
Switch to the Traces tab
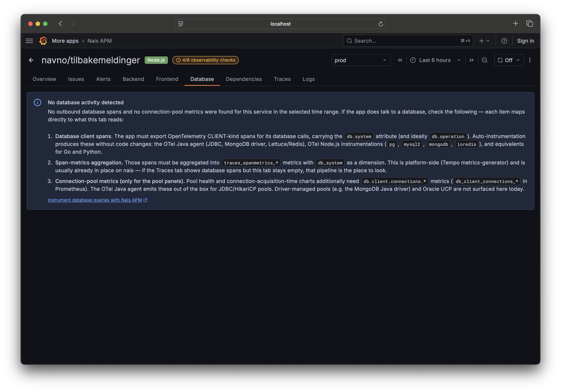coord(282,79)
